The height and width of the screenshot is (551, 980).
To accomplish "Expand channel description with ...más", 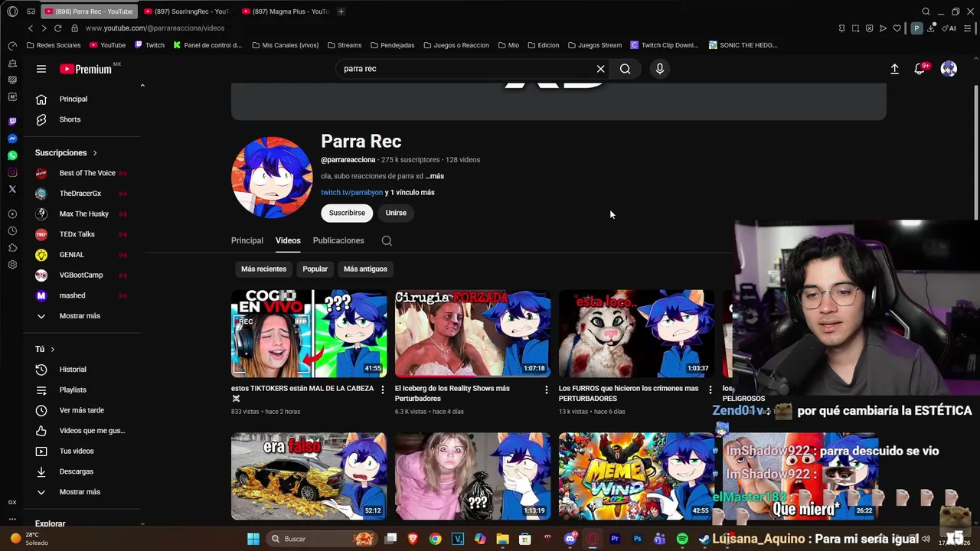I will (x=435, y=176).
